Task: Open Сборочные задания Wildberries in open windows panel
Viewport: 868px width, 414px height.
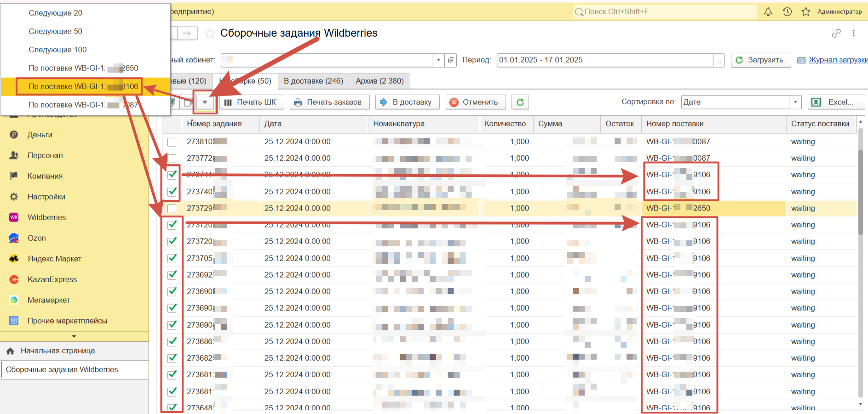Action: click(x=62, y=370)
